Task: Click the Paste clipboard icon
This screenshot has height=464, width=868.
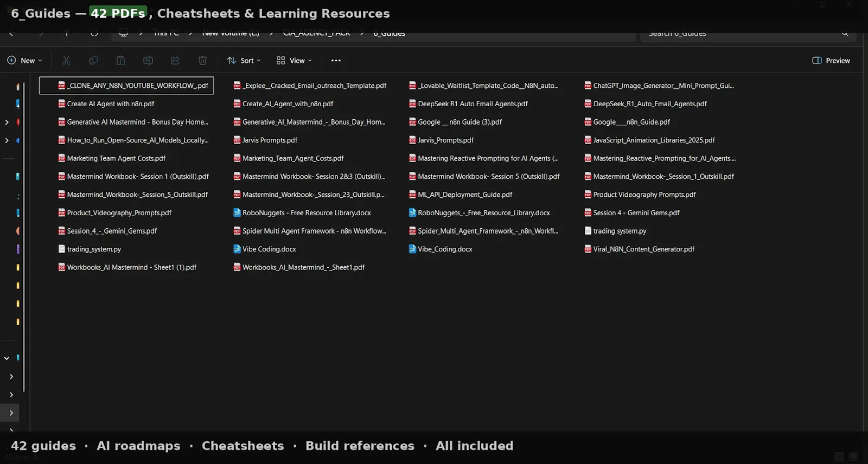Action: [120, 61]
